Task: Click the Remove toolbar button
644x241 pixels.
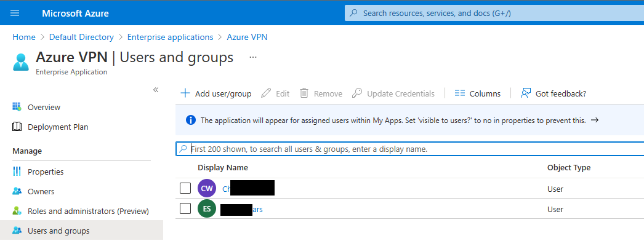Action: pos(321,93)
